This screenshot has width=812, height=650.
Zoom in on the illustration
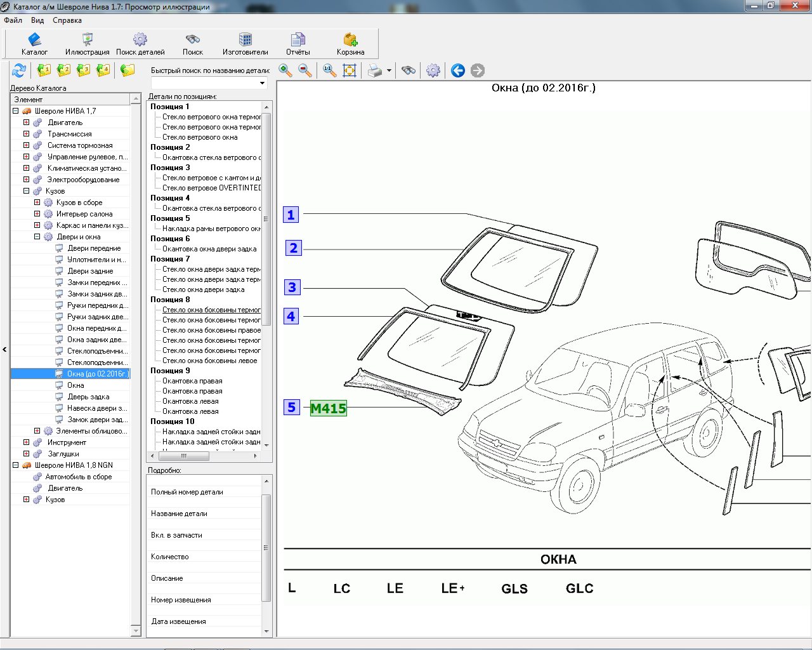[x=285, y=70]
